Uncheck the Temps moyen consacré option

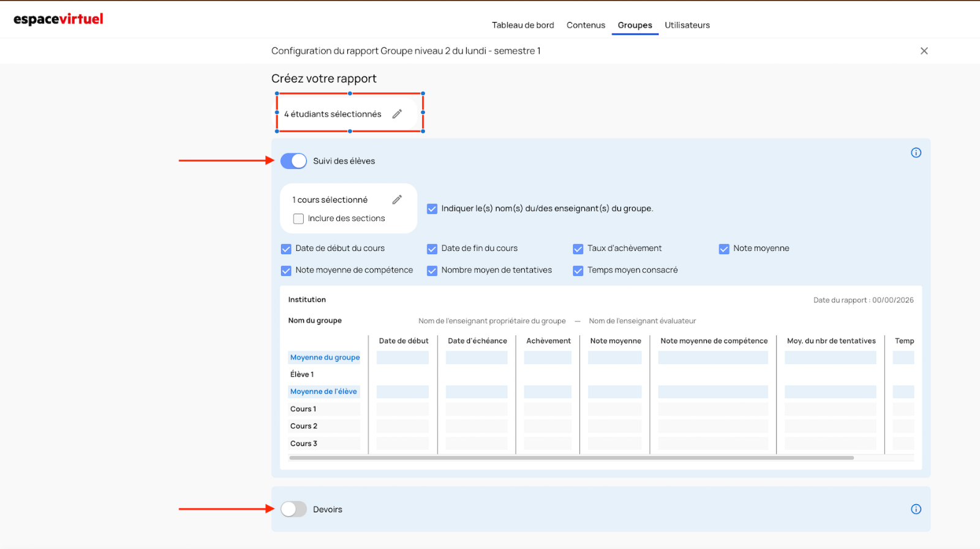pyautogui.click(x=578, y=271)
